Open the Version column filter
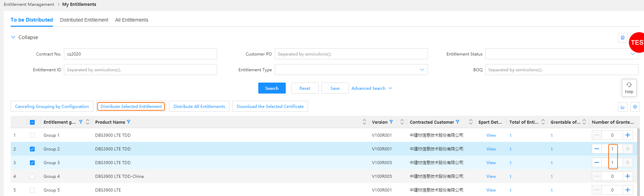The image size is (644, 196). coord(391,122)
